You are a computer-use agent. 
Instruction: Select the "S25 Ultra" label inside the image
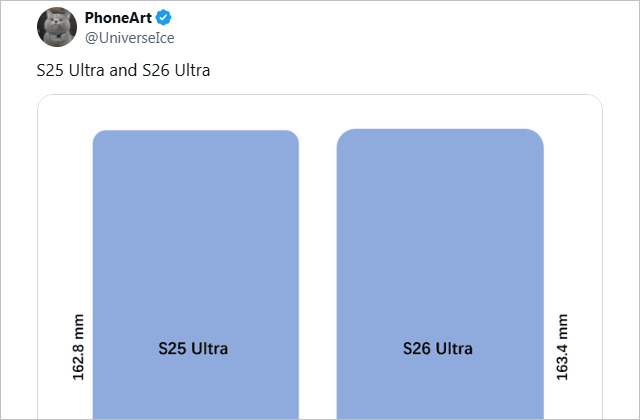click(194, 349)
